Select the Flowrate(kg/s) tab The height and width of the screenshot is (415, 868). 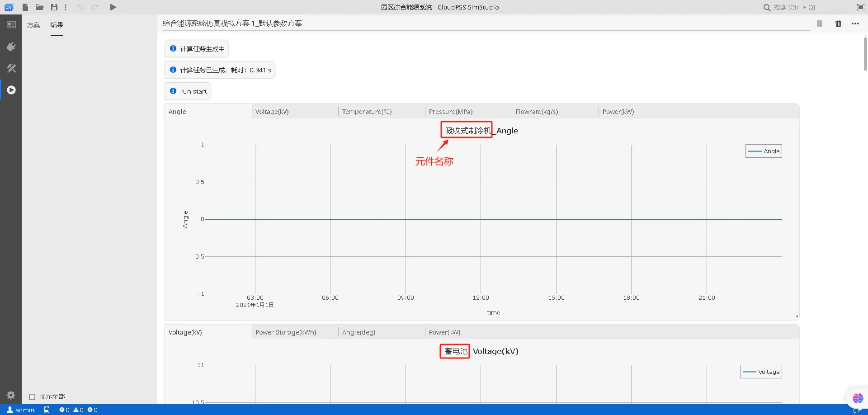click(555, 112)
